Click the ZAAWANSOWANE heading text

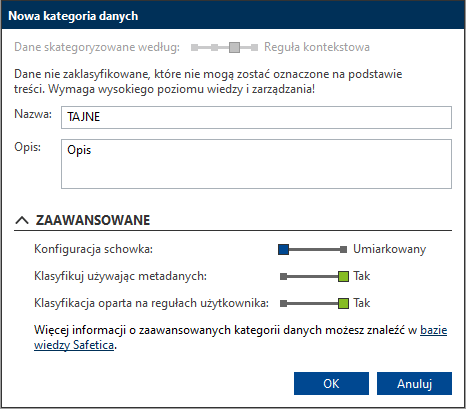93,220
